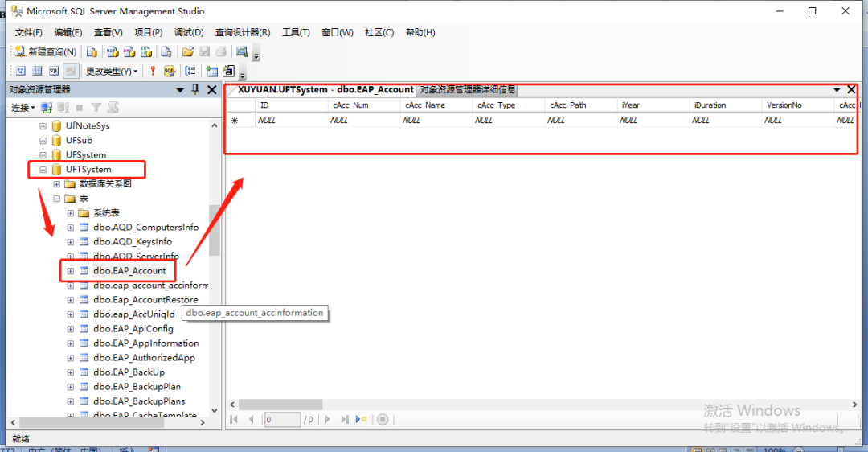
Task: Click the iYear column header
Action: (653, 105)
